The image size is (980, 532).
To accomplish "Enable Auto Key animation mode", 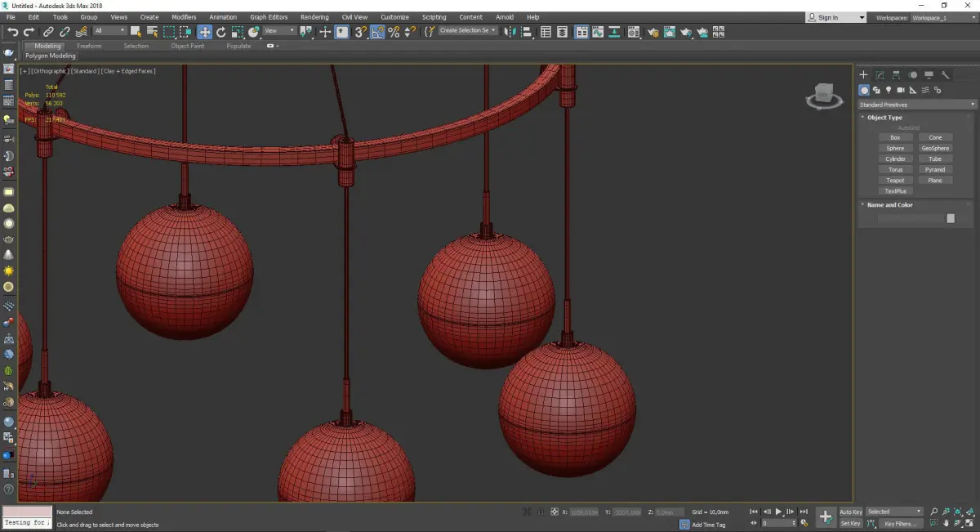I will 850,512.
